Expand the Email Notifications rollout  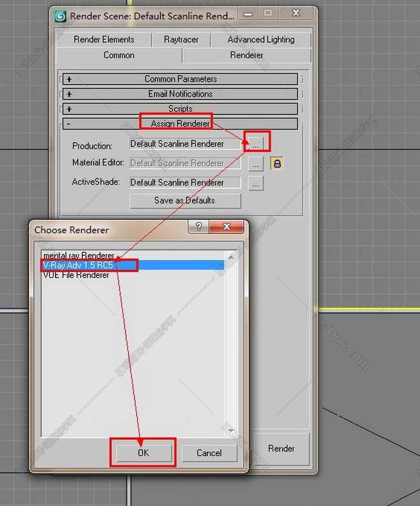coord(180,94)
